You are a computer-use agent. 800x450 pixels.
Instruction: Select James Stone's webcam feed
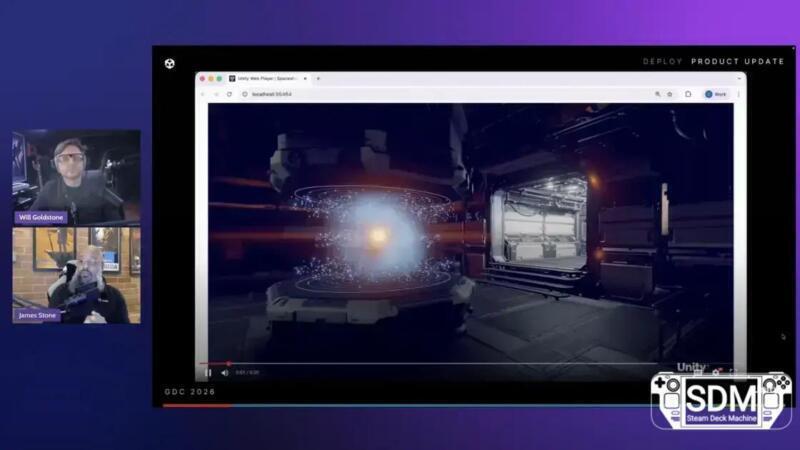(76, 275)
